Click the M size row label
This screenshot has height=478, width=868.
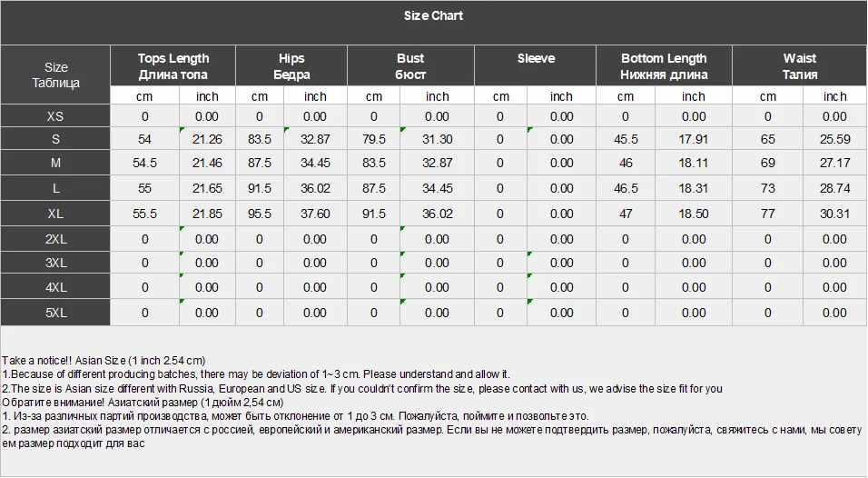[55, 163]
